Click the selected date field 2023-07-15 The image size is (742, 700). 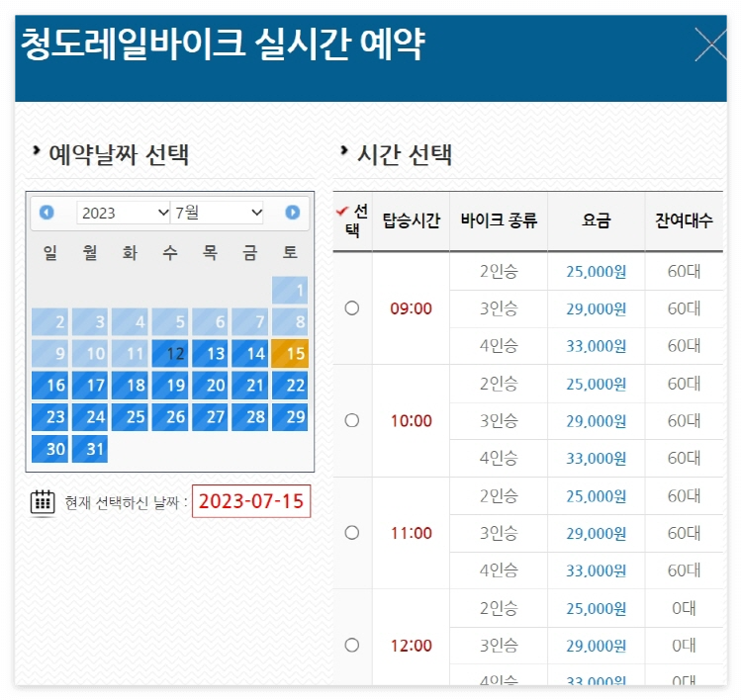click(x=251, y=501)
